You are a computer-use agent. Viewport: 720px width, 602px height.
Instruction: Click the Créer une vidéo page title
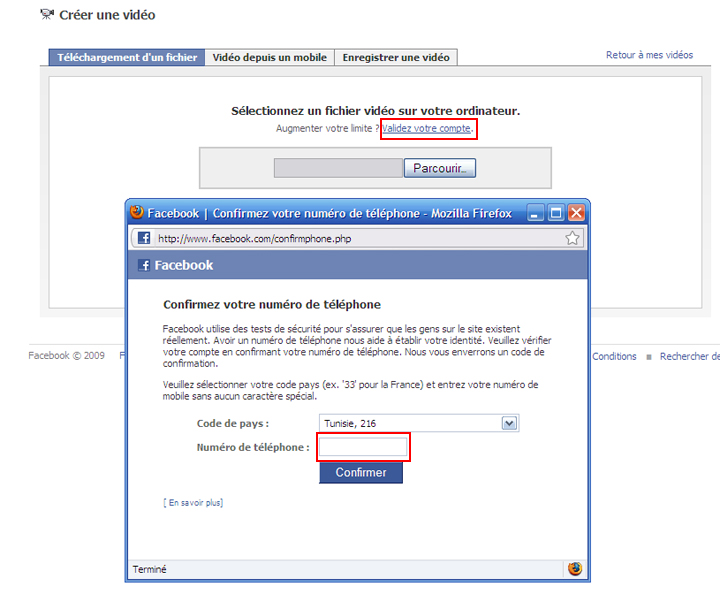coord(107,15)
